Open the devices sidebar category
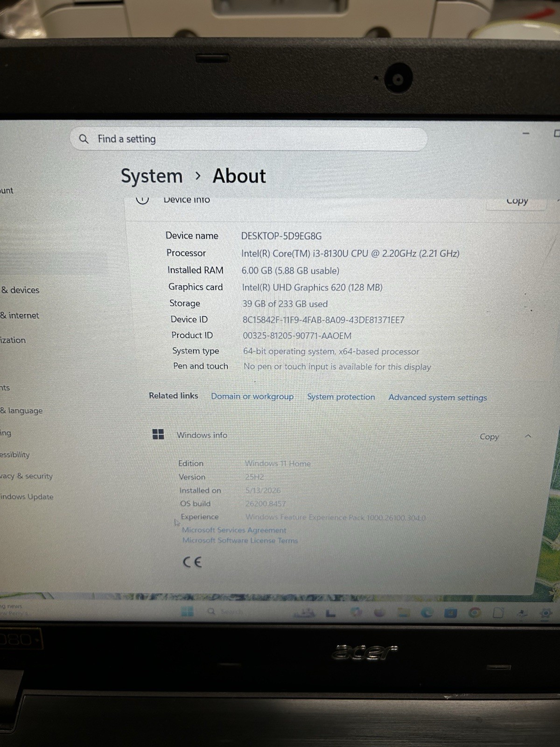Viewport: 560px width, 747px height. tap(20, 290)
